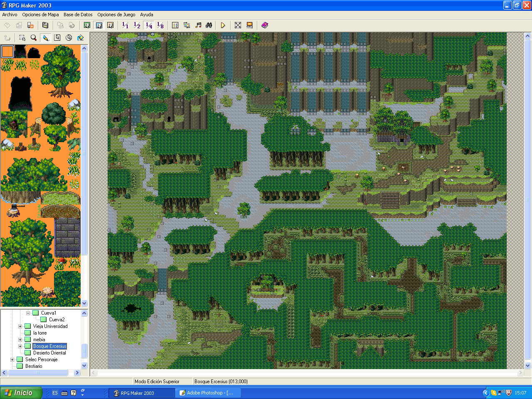Viewport: 532px width, 399px height.
Task: Open the Inicio start button
Action: point(21,393)
